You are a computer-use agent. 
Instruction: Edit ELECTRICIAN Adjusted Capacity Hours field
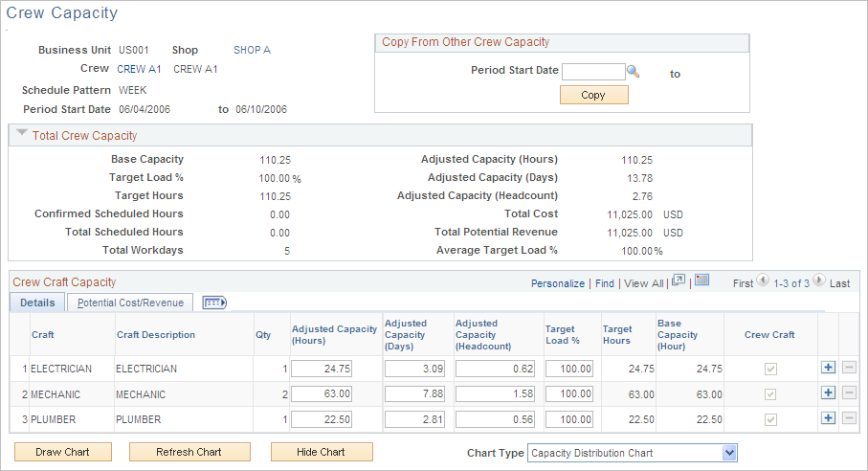[x=322, y=369]
